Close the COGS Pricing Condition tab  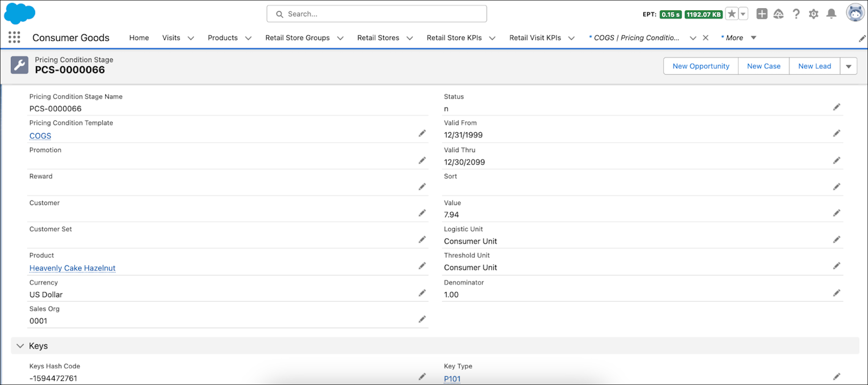coord(706,38)
